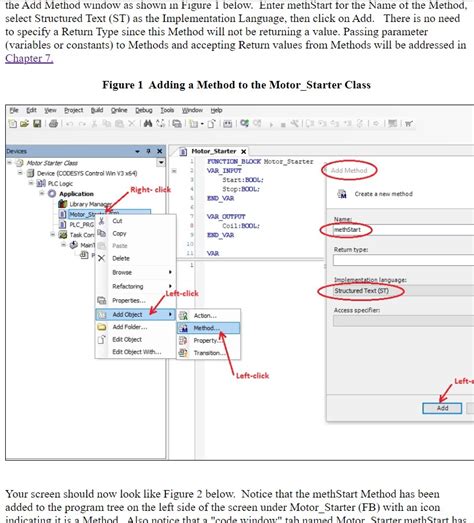Open the Access specifier combo box
This screenshot has width=474, height=523.
coord(403,321)
